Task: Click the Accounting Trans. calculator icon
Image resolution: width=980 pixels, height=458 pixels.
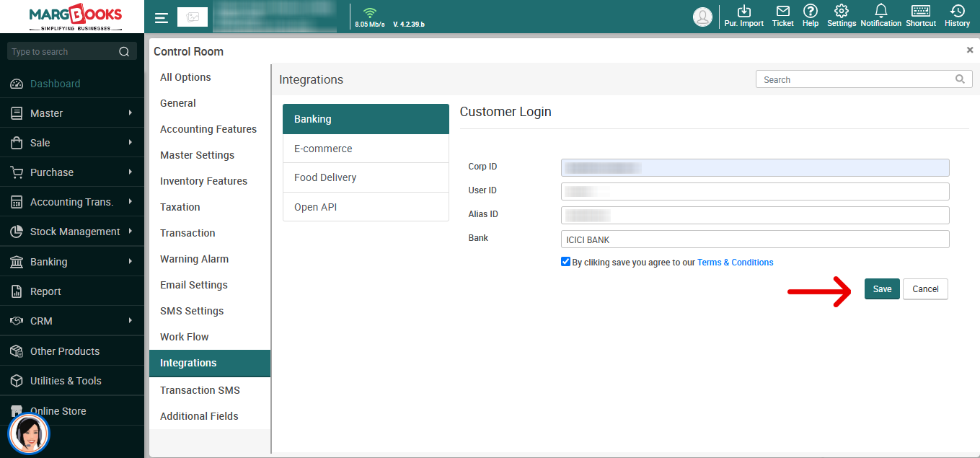Action: point(17,202)
